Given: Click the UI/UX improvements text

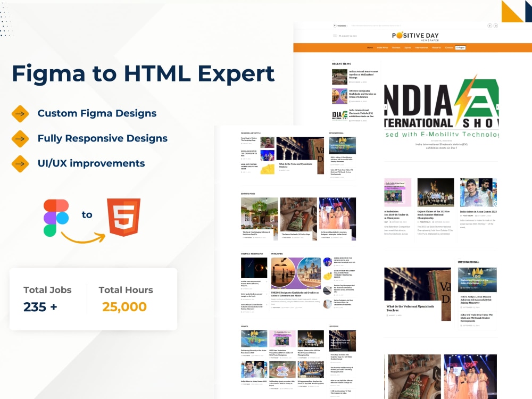Looking at the screenshot, I should (92, 163).
